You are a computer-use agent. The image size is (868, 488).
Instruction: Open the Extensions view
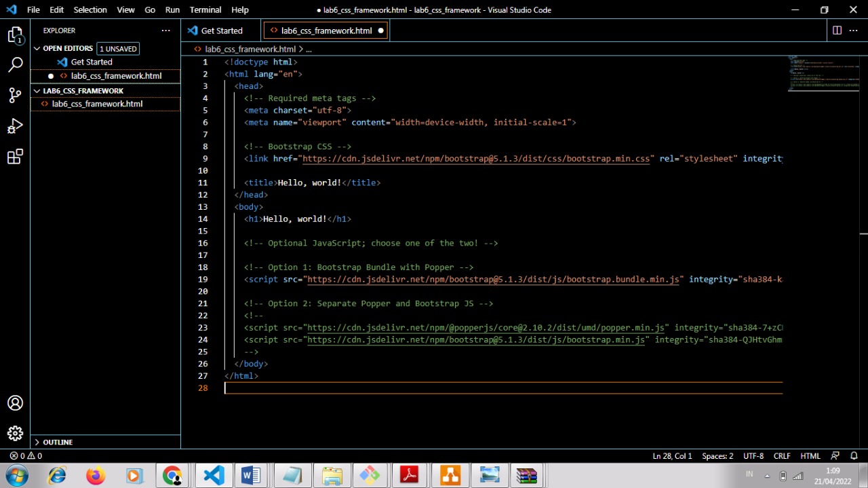[15, 157]
